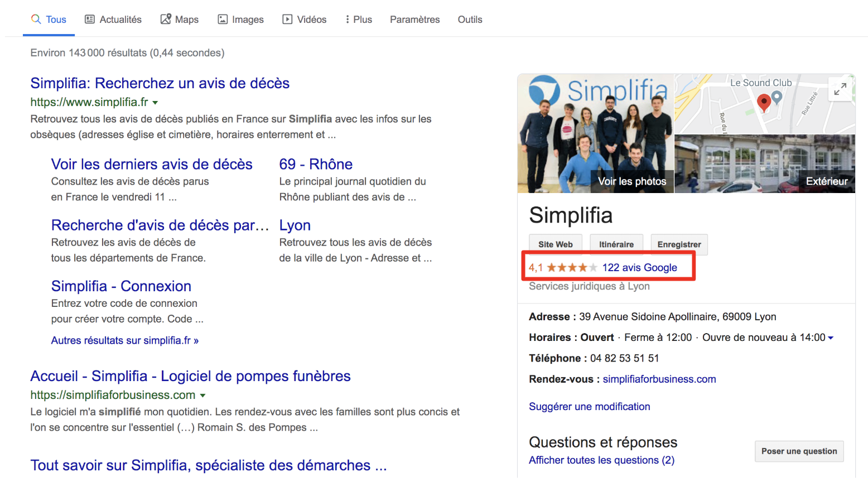Open Paramètres menu
This screenshot has height=491, width=868.
pyautogui.click(x=415, y=20)
